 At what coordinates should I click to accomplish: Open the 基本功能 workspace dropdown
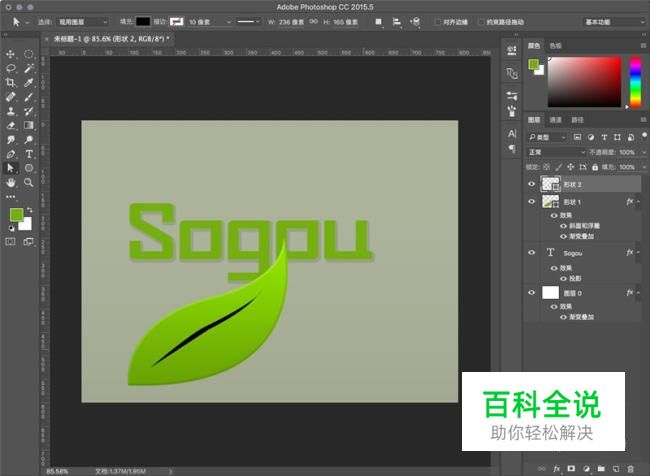[x=614, y=22]
